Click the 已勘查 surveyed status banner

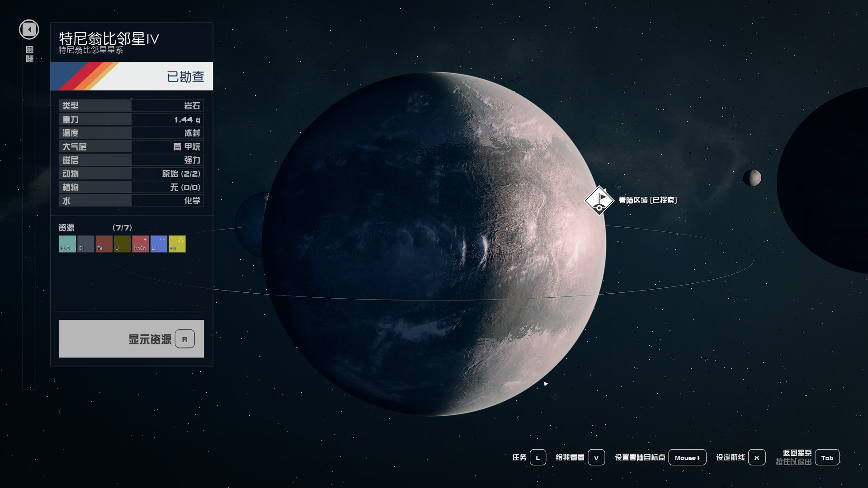click(x=132, y=76)
